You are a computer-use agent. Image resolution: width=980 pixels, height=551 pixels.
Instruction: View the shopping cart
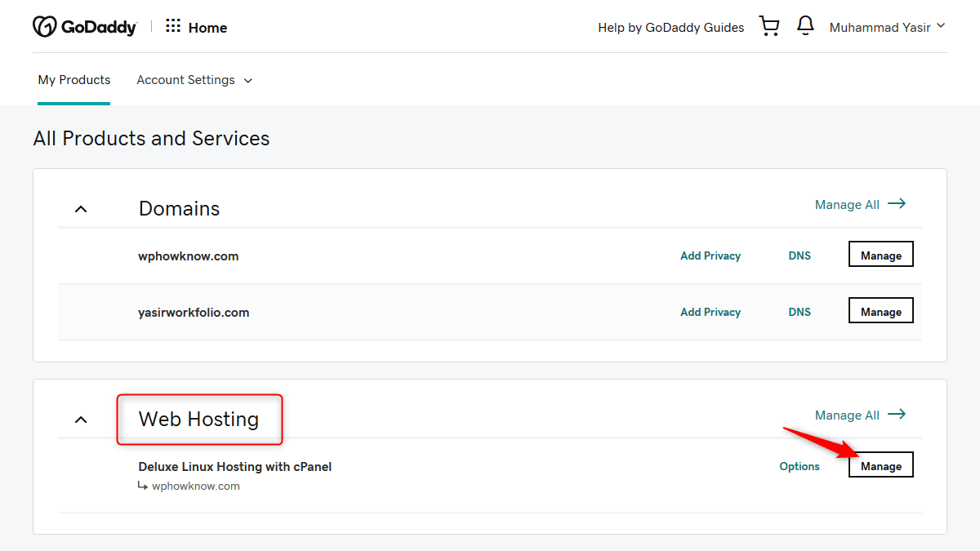[769, 27]
